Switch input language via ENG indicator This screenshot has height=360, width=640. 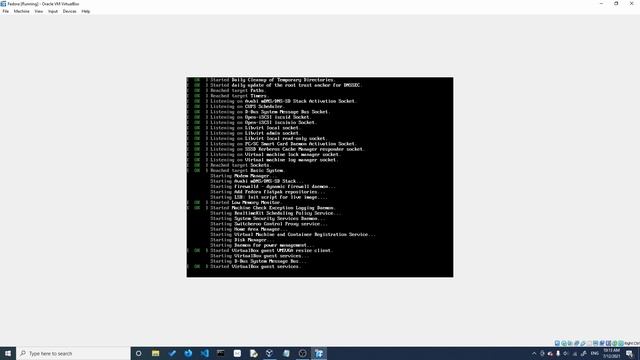click(x=595, y=353)
